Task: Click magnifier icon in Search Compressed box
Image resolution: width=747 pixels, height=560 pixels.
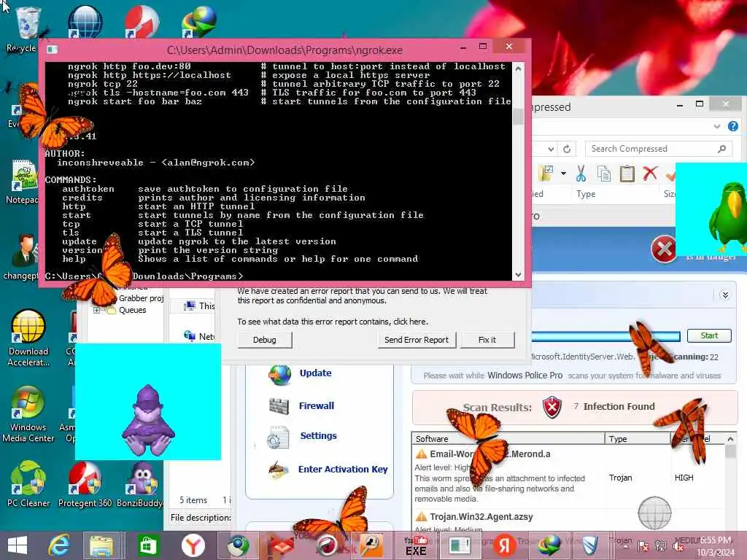Action: [x=721, y=149]
